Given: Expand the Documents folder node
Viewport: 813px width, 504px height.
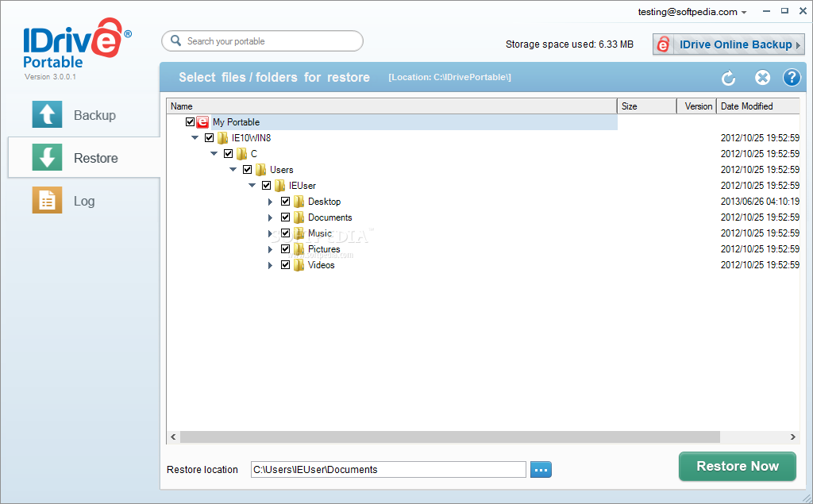Looking at the screenshot, I should (270, 217).
